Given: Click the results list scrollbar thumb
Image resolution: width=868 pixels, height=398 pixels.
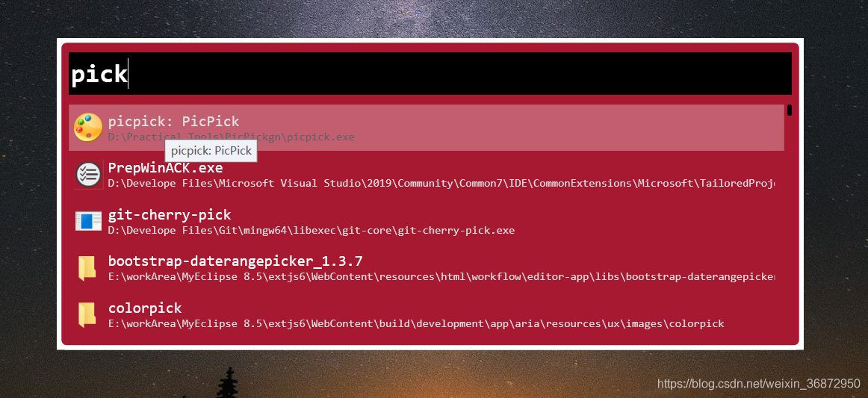Looking at the screenshot, I should [x=790, y=111].
